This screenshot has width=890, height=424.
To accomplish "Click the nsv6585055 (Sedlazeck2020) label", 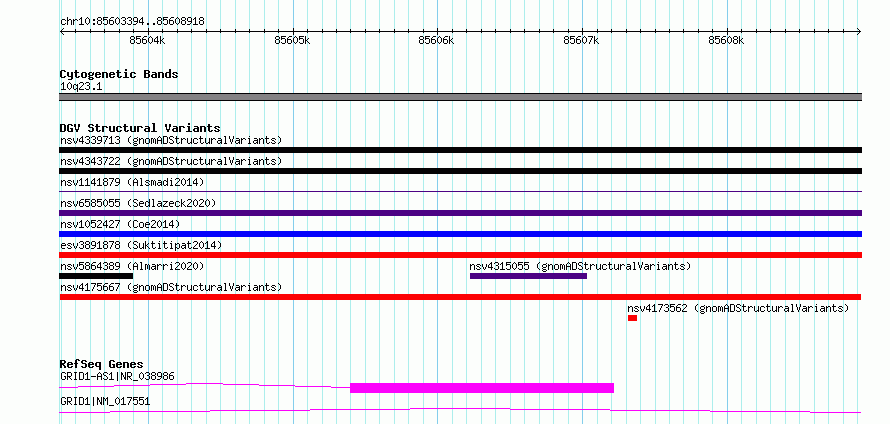I will click(x=138, y=203).
